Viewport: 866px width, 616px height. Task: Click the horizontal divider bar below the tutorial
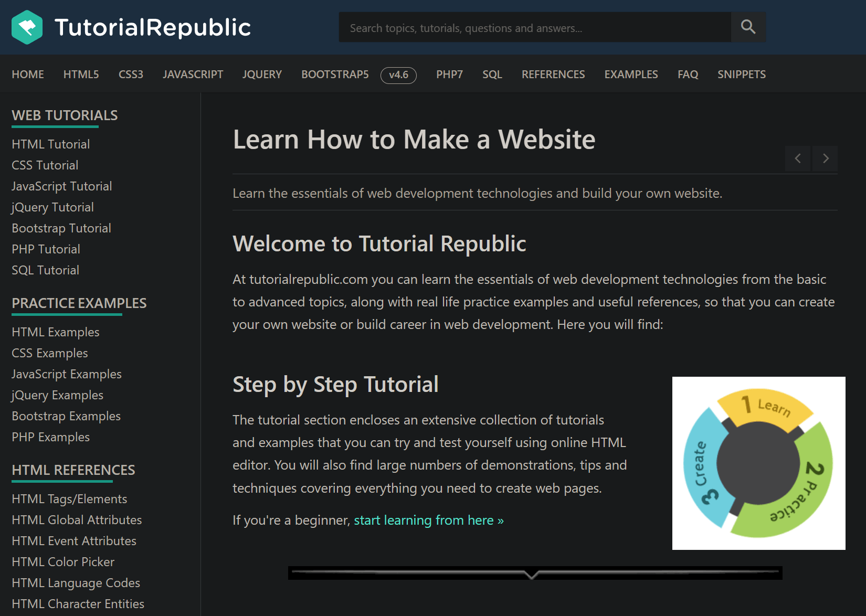tap(535, 573)
